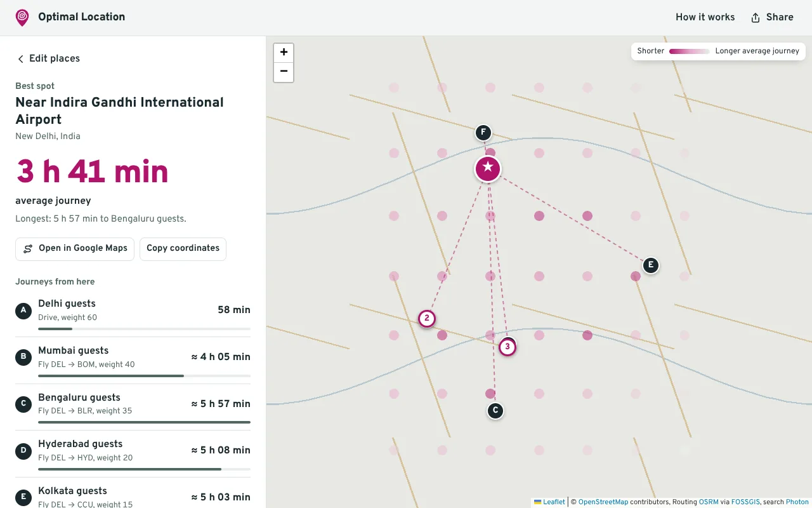
Task: Click the Longest journey note text
Action: (101, 219)
